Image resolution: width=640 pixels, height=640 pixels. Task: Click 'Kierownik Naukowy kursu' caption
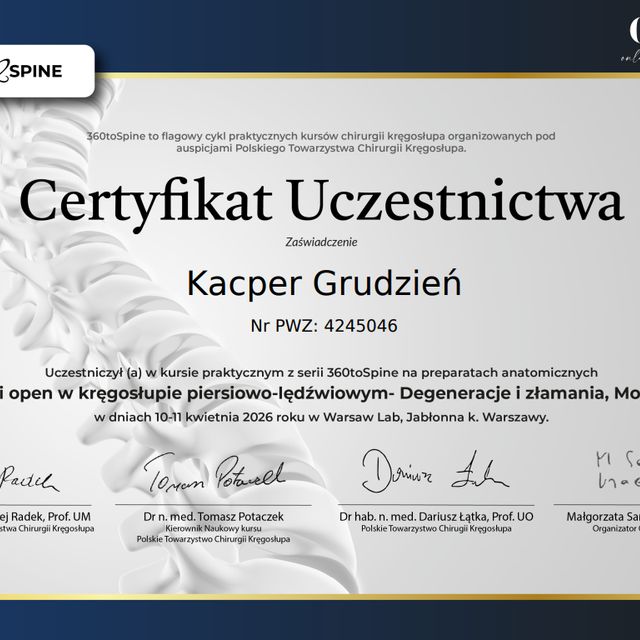point(213,528)
